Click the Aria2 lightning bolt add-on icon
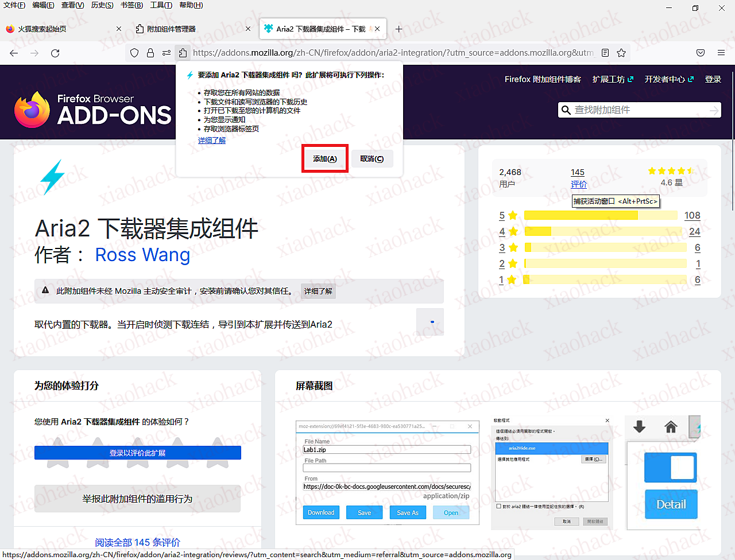This screenshot has width=735, height=560. pos(53,177)
